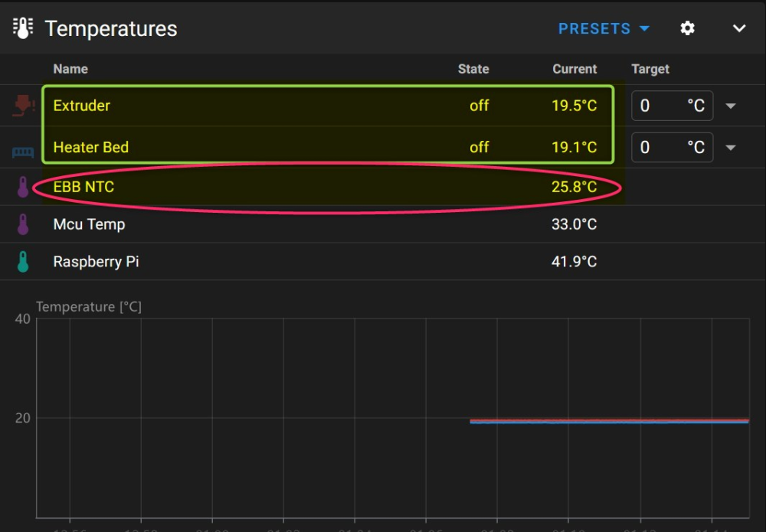Collapse the Temperatures panel
Viewport: 766px width, 532px height.
(x=739, y=28)
